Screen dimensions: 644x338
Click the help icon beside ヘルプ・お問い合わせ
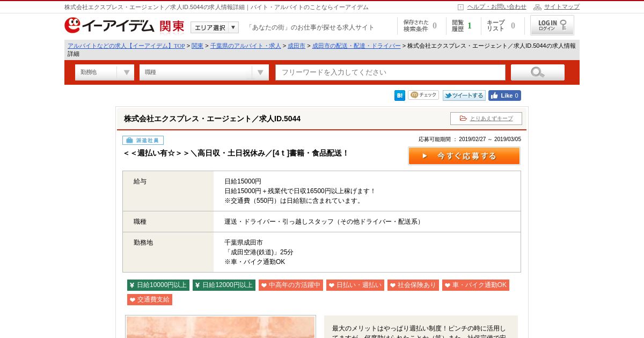click(x=460, y=7)
